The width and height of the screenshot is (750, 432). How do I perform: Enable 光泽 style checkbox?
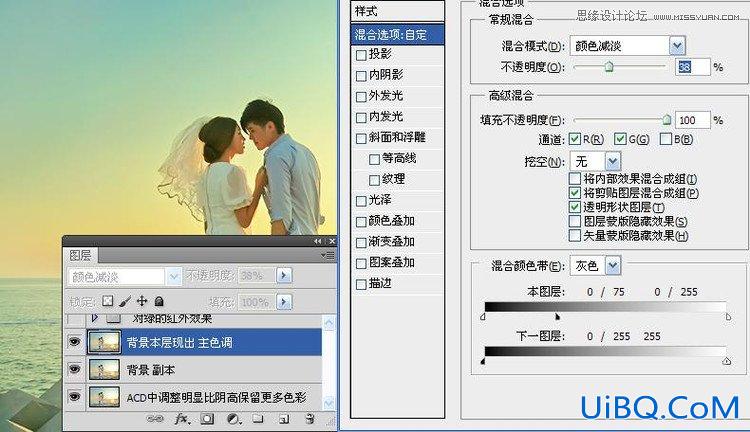point(361,201)
